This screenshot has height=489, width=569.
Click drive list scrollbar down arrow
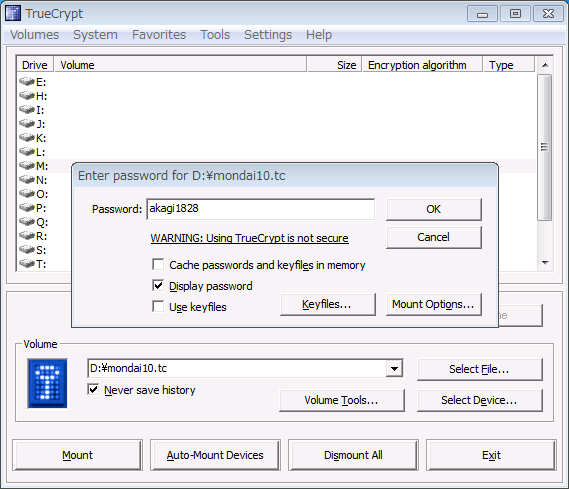pos(545,263)
